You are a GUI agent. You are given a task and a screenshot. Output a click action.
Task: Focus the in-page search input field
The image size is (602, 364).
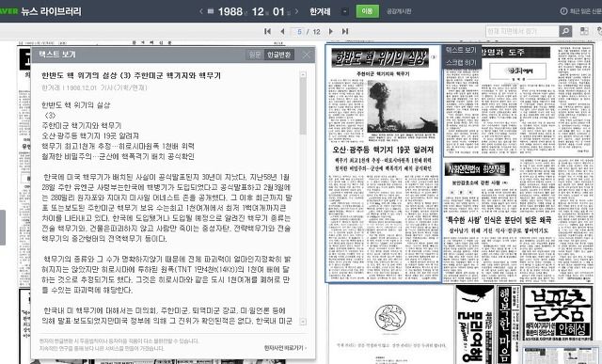[522, 31]
